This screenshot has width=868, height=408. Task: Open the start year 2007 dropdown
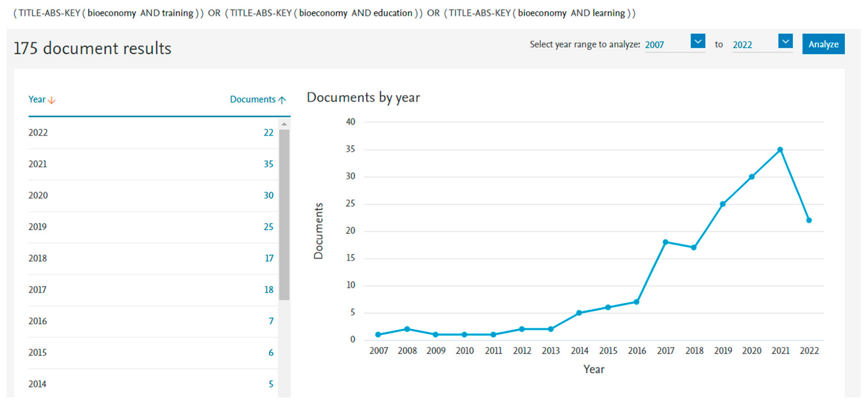[697, 41]
